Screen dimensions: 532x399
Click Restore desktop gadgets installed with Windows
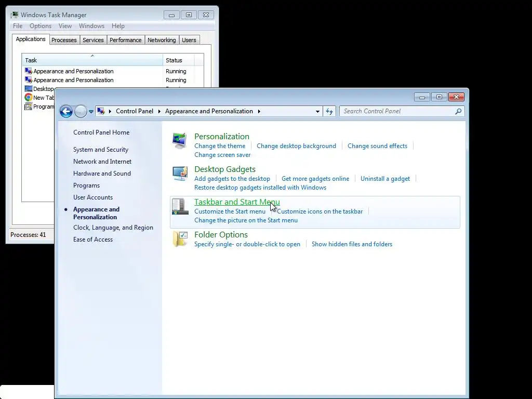pyautogui.click(x=260, y=188)
